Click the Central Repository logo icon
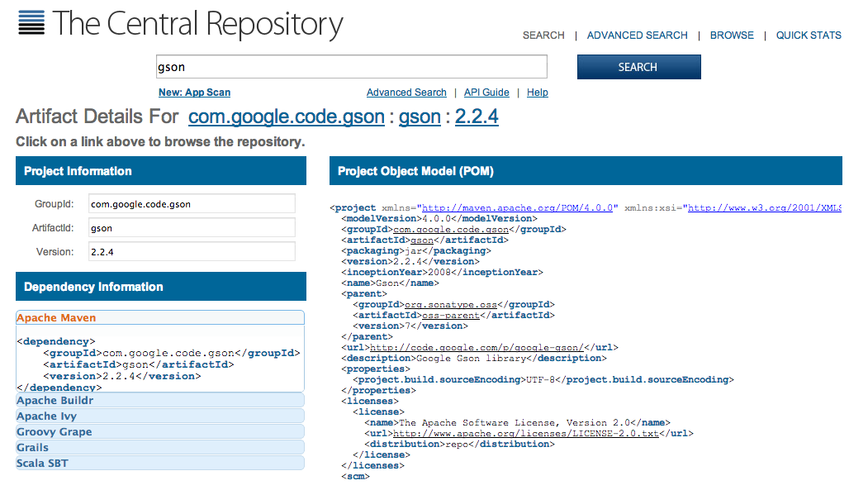Screen dimensions: 868x490 point(31,22)
